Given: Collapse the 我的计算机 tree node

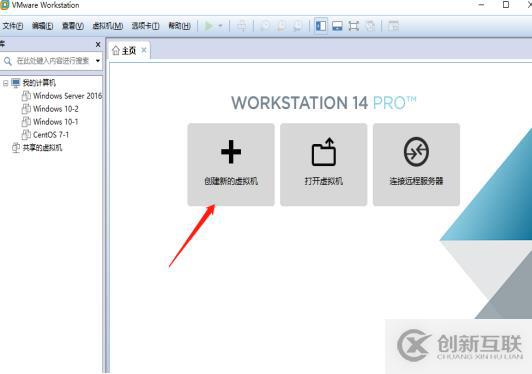Looking at the screenshot, I should (x=5, y=83).
